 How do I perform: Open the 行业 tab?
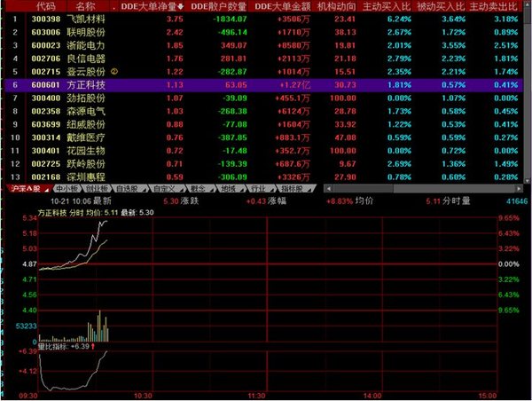[261, 188]
